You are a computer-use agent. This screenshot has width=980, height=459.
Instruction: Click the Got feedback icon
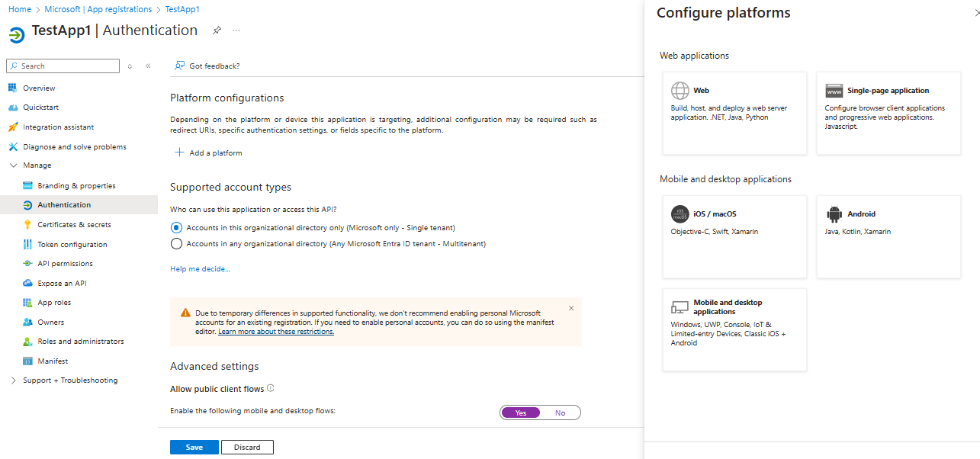click(x=180, y=66)
